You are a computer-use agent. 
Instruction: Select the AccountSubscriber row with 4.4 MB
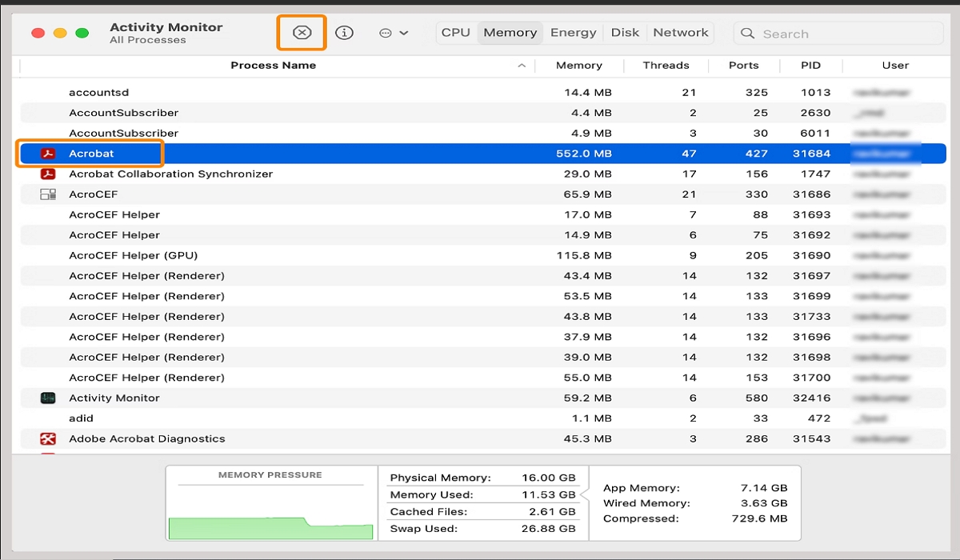click(x=483, y=113)
